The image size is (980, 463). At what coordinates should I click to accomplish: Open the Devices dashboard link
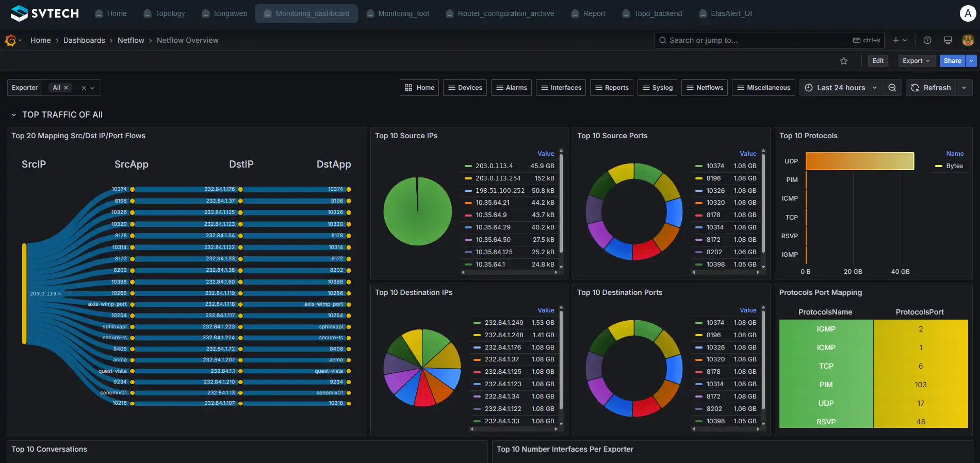[465, 88]
